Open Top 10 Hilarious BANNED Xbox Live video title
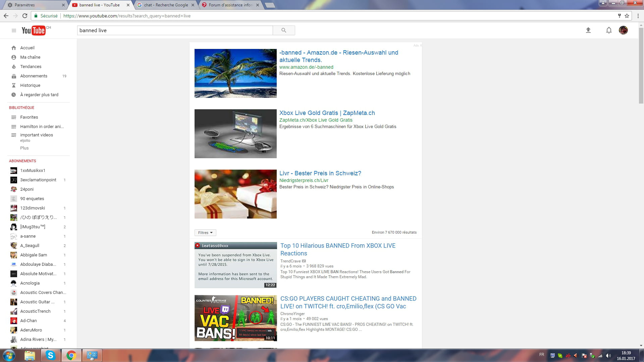Image resolution: width=644 pixels, height=362 pixels. click(338, 250)
